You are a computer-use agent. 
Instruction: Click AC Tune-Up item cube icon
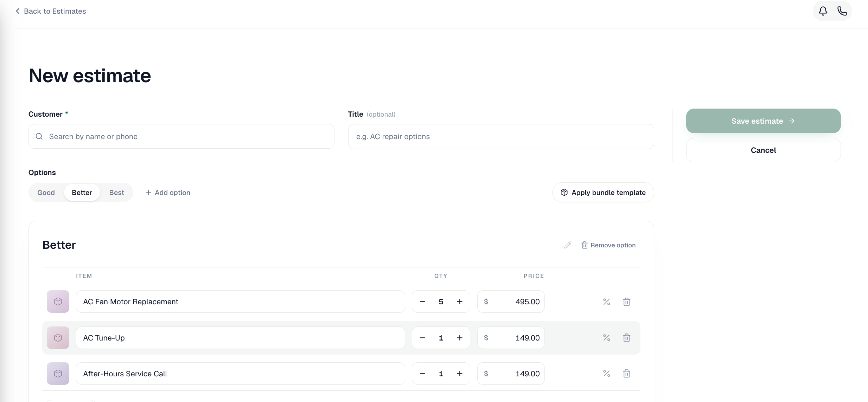click(x=58, y=338)
